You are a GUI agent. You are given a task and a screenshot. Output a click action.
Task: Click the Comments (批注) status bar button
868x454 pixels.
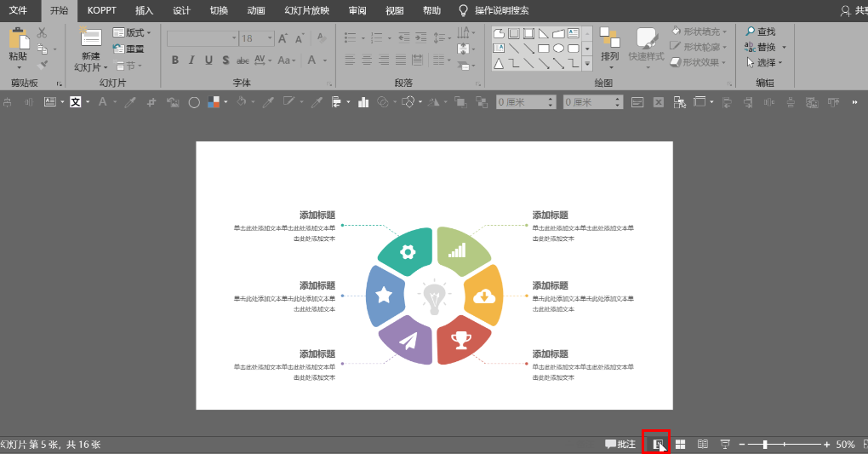pos(620,445)
